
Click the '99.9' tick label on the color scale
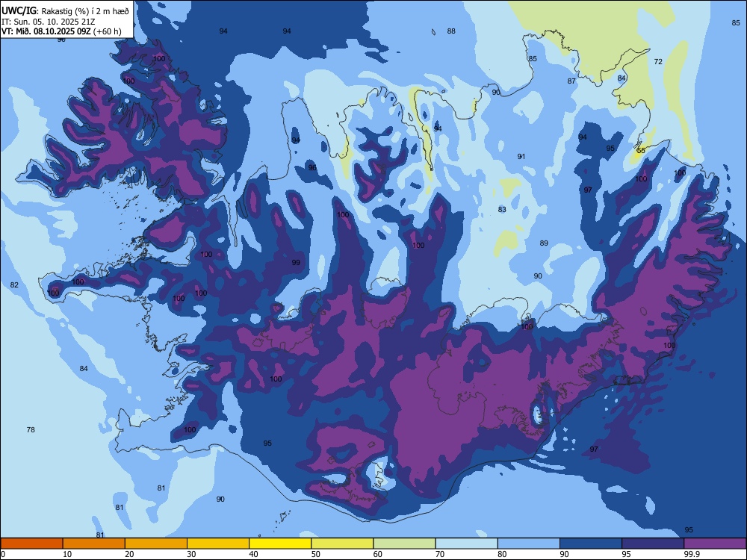pyautogui.click(x=691, y=554)
